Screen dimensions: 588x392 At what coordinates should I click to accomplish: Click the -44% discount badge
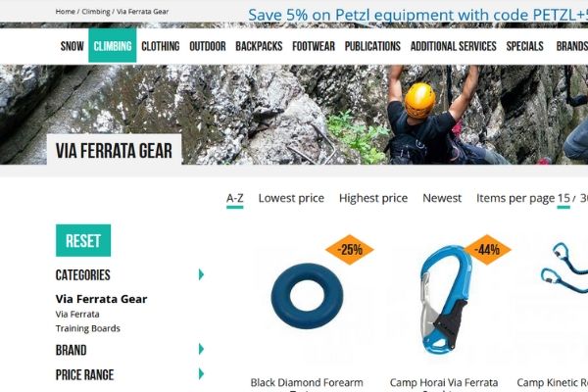click(487, 250)
